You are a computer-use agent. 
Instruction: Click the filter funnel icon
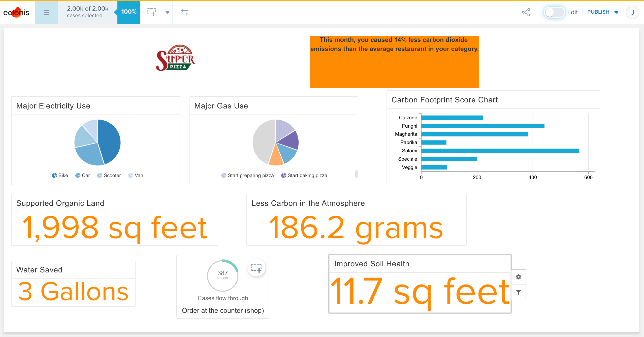click(x=518, y=292)
